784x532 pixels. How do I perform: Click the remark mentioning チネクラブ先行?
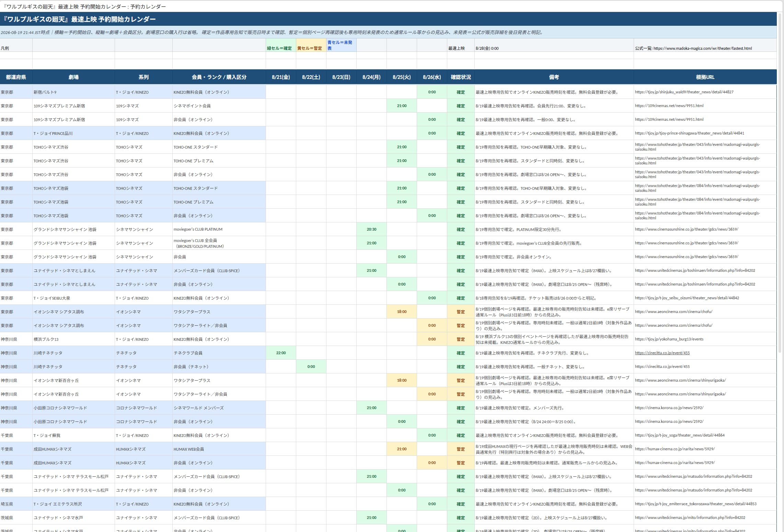[x=554, y=353]
